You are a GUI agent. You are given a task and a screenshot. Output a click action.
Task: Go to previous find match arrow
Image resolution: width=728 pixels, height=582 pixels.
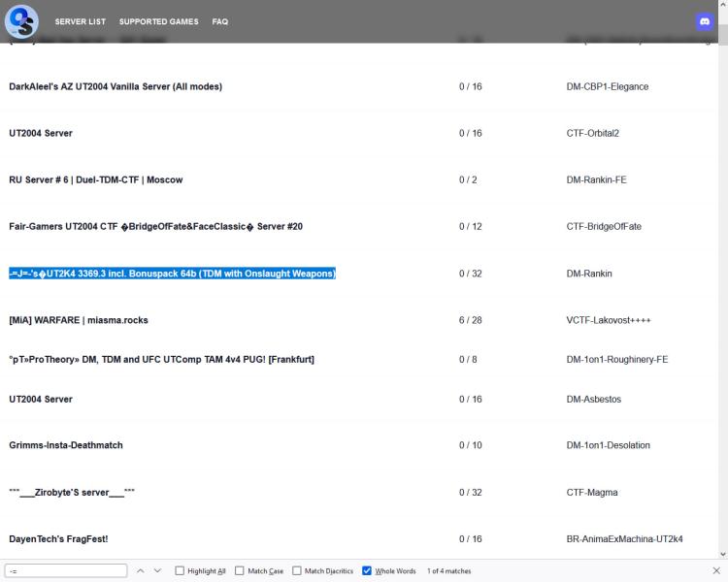pos(141,570)
